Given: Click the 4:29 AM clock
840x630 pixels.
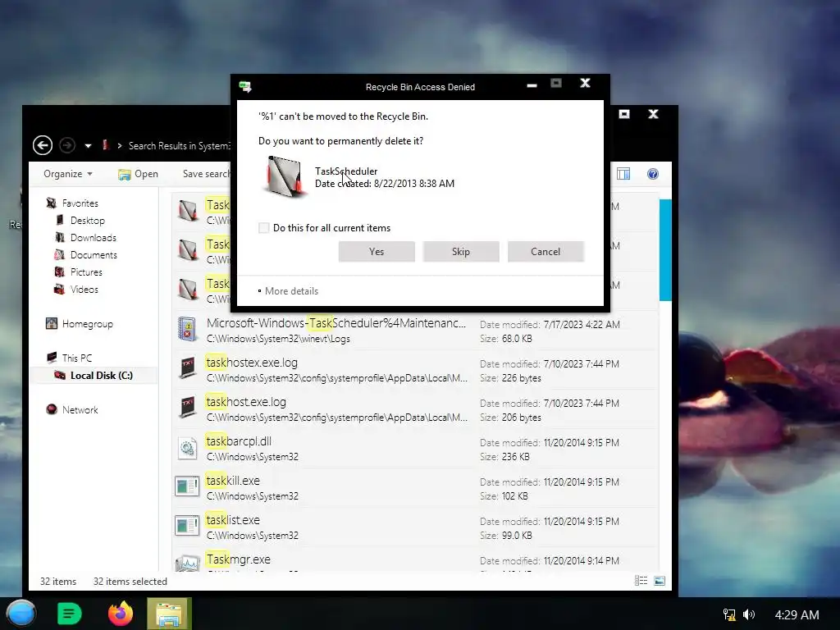Looking at the screenshot, I should (x=797, y=614).
